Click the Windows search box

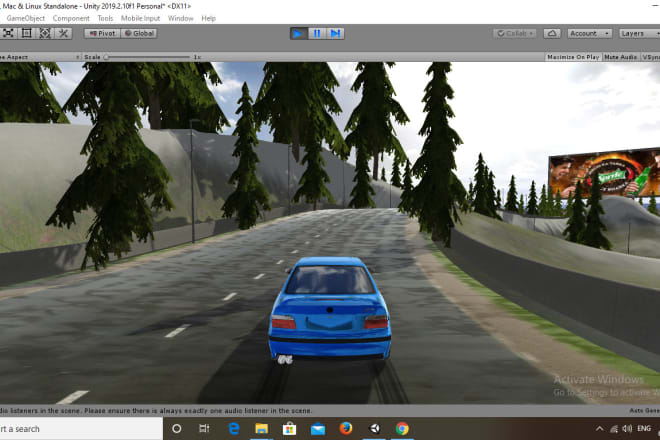tap(81, 429)
